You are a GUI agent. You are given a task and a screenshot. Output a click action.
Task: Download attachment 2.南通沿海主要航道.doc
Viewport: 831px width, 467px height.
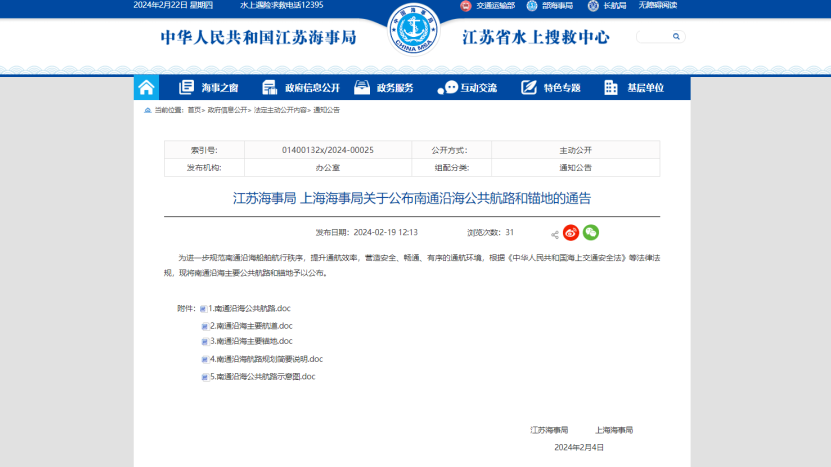(251, 326)
